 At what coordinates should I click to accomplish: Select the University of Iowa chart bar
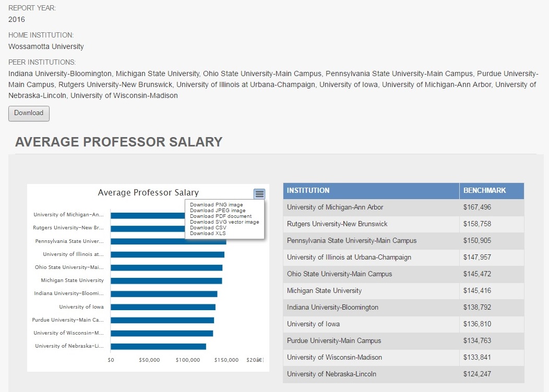pyautogui.click(x=163, y=307)
